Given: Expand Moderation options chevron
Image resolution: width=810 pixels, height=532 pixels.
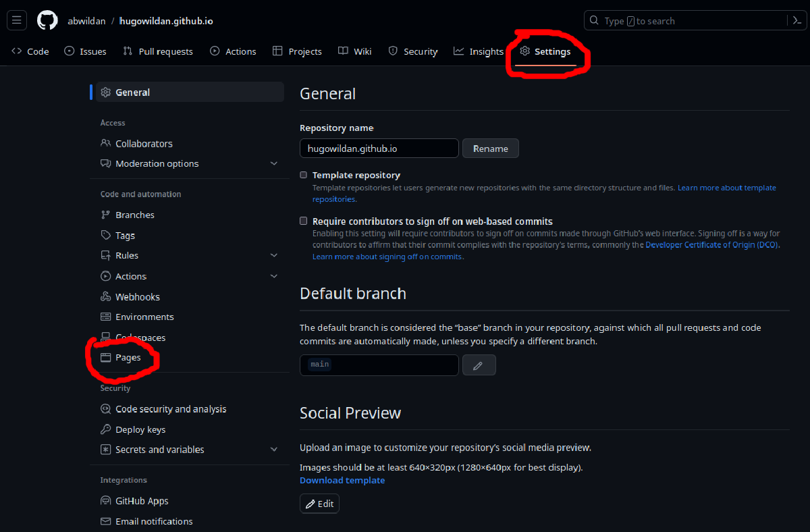Looking at the screenshot, I should (x=274, y=163).
